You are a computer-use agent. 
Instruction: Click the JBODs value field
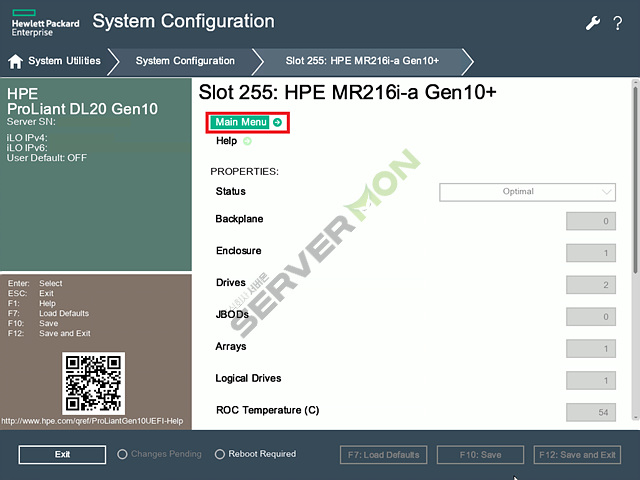[x=591, y=317]
